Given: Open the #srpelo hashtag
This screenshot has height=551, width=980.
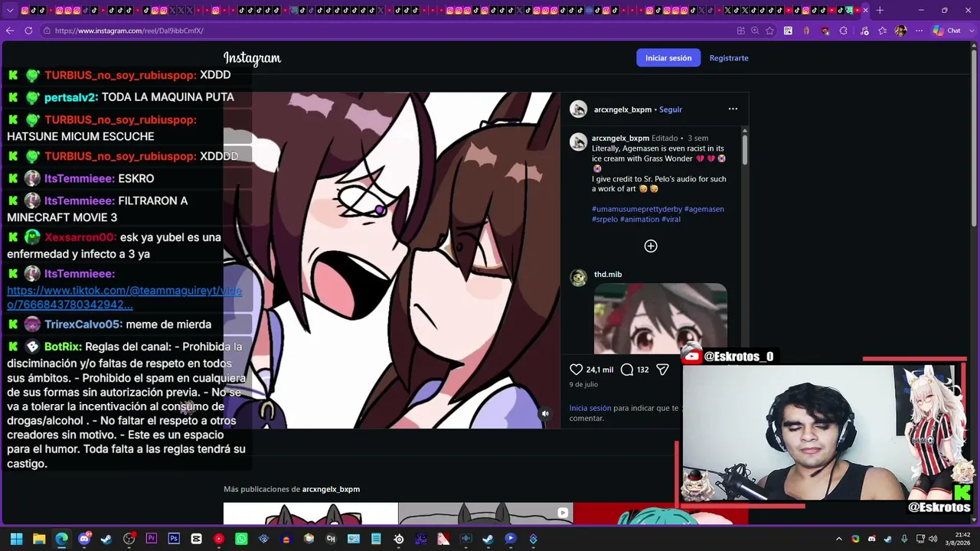Looking at the screenshot, I should click(x=605, y=219).
